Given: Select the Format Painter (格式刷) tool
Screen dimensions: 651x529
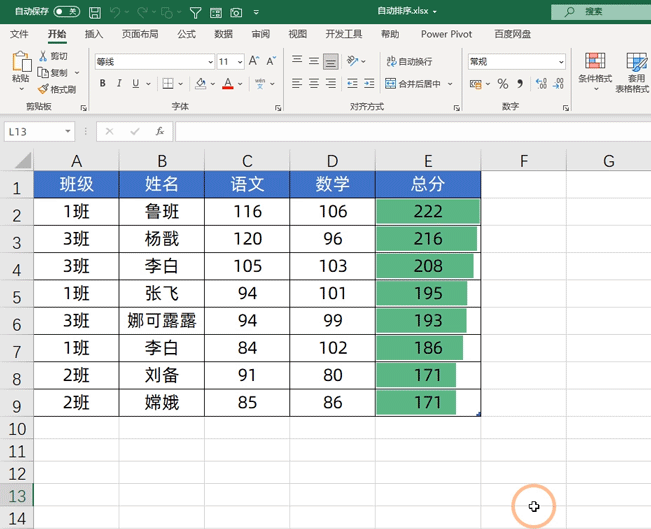Looking at the screenshot, I should (57, 89).
